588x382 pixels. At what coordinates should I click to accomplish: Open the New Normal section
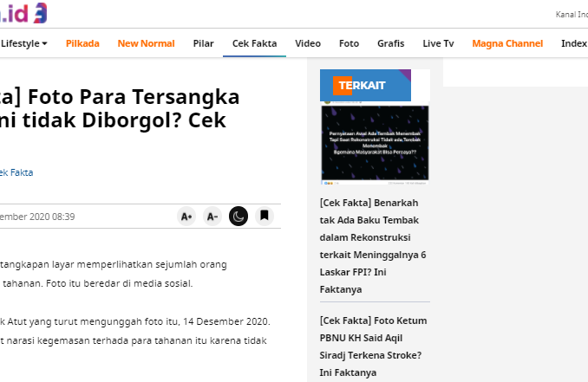147,43
